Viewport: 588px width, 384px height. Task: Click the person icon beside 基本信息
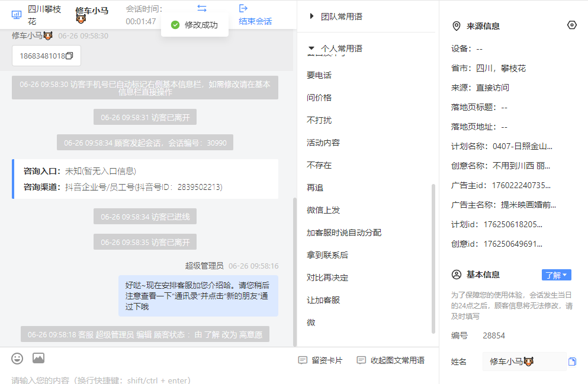[457, 275]
